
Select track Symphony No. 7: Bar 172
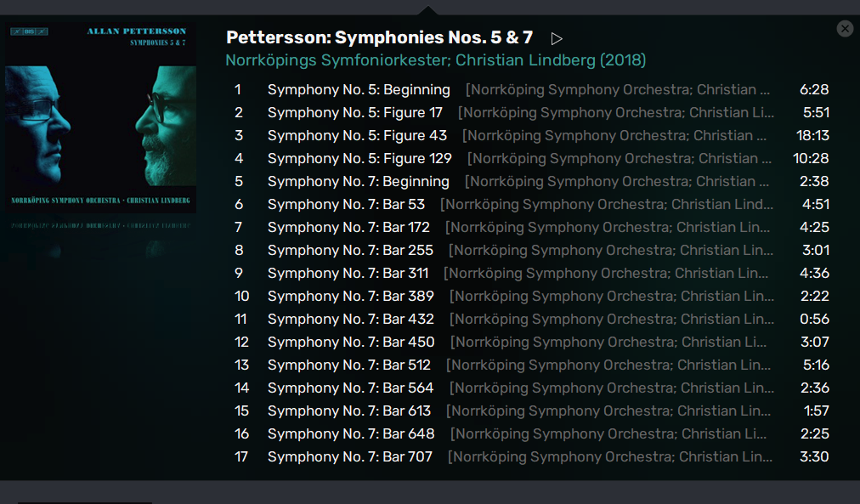coord(348,227)
